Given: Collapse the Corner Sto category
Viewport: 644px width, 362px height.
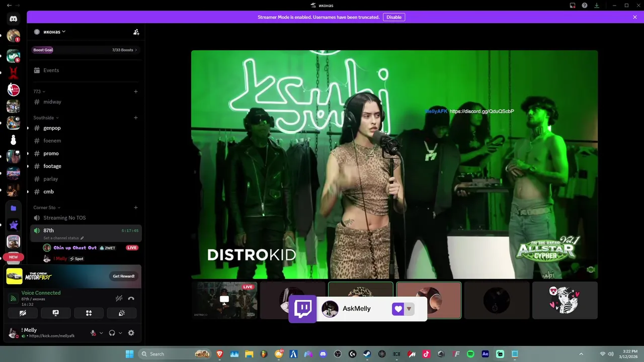Looking at the screenshot, I should click(47, 208).
